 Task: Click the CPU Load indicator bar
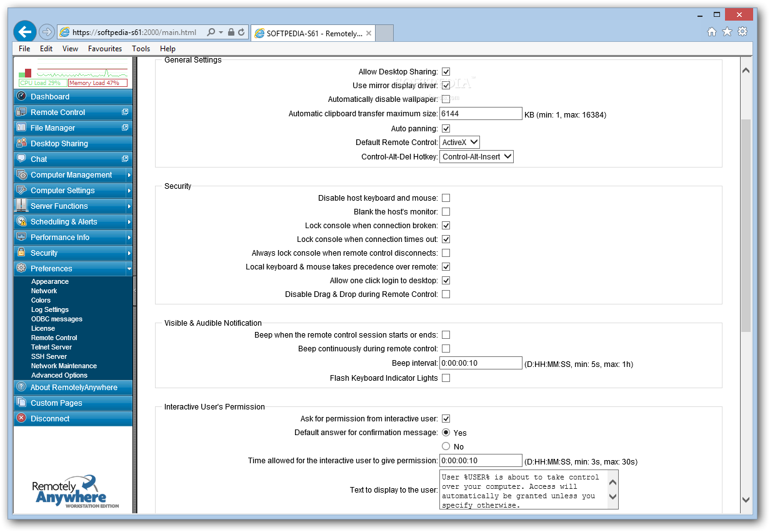tap(42, 83)
